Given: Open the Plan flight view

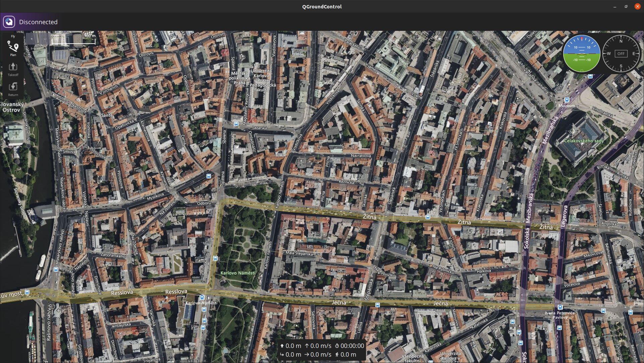Looking at the screenshot, I should pos(13,48).
